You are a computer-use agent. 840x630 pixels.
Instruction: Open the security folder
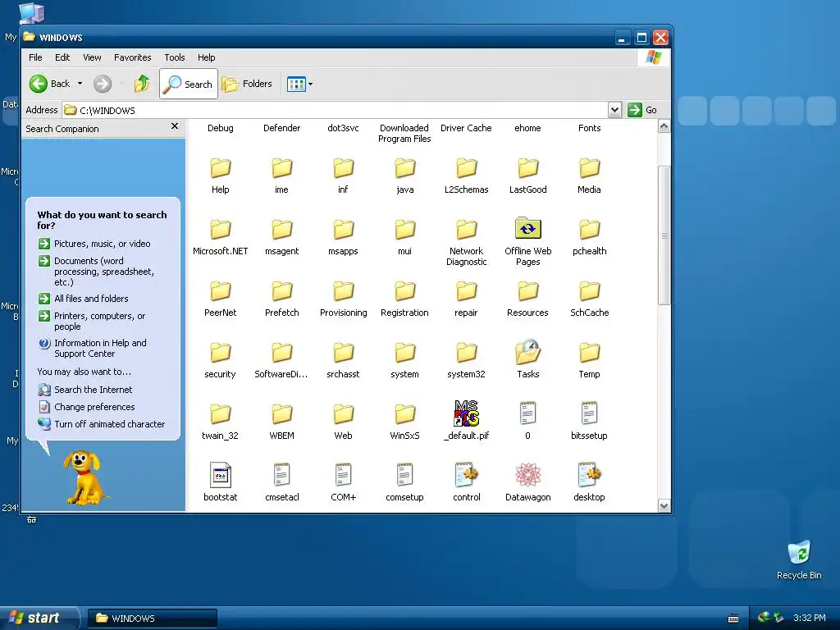tap(220, 353)
